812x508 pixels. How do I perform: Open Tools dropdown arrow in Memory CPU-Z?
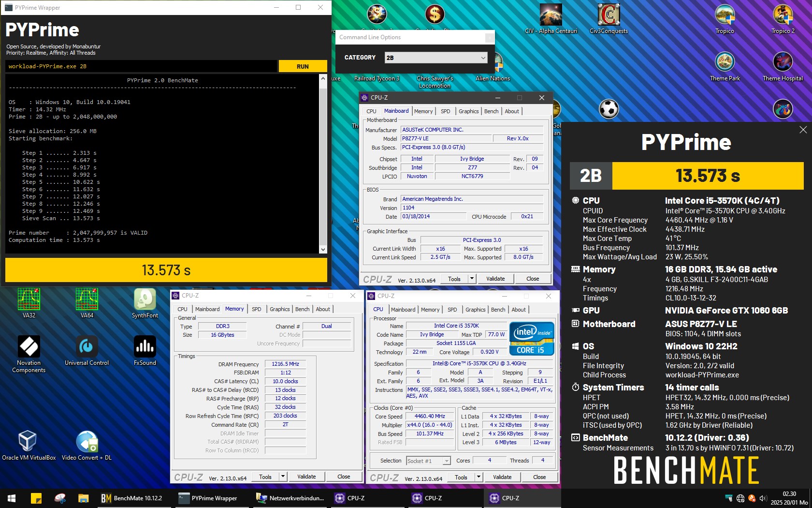283,477
